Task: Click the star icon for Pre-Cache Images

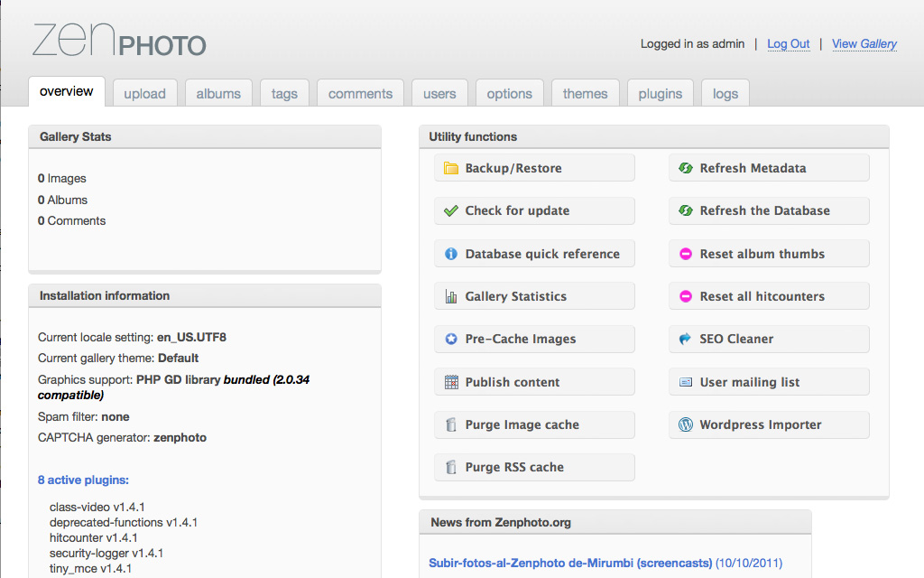Action: pyautogui.click(x=451, y=339)
